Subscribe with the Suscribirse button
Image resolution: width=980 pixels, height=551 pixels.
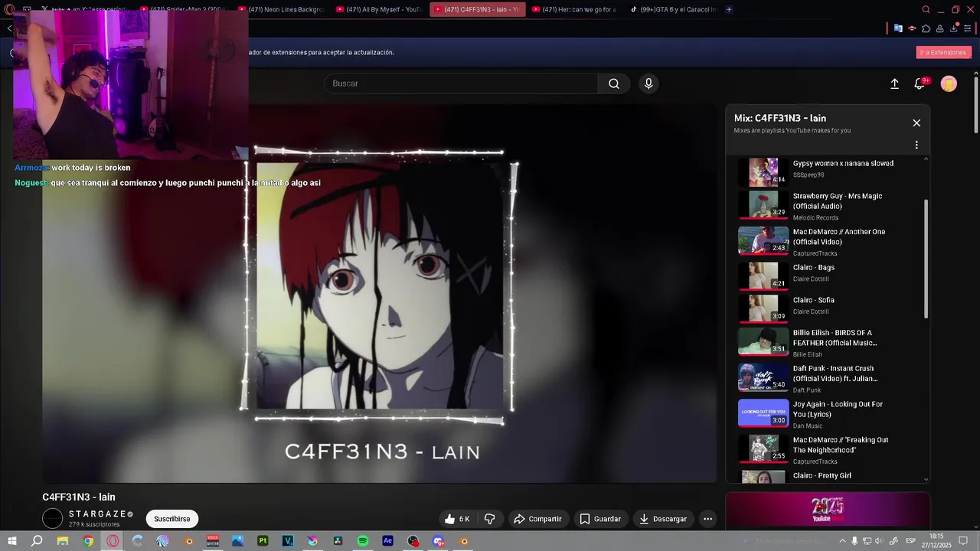tap(171, 519)
